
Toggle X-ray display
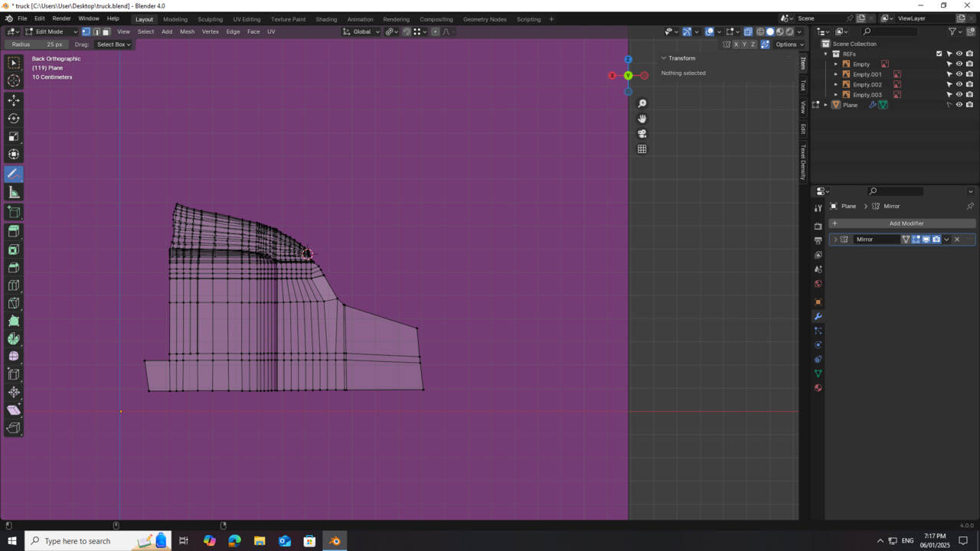click(748, 31)
